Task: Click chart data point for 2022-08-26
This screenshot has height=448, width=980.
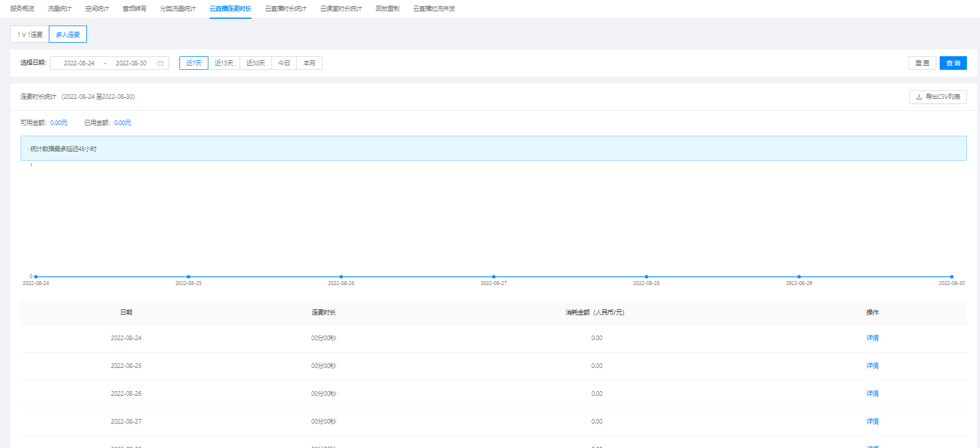Action: pos(341,277)
